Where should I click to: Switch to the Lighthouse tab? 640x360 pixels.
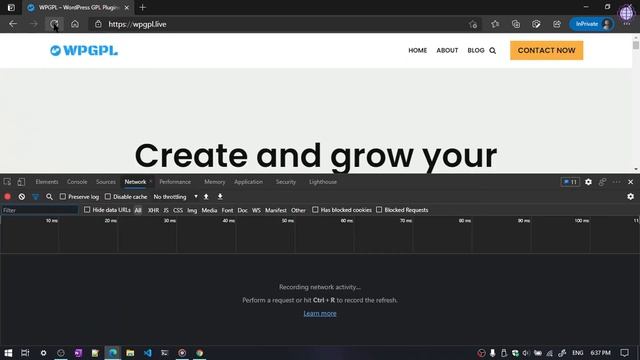[x=323, y=182]
